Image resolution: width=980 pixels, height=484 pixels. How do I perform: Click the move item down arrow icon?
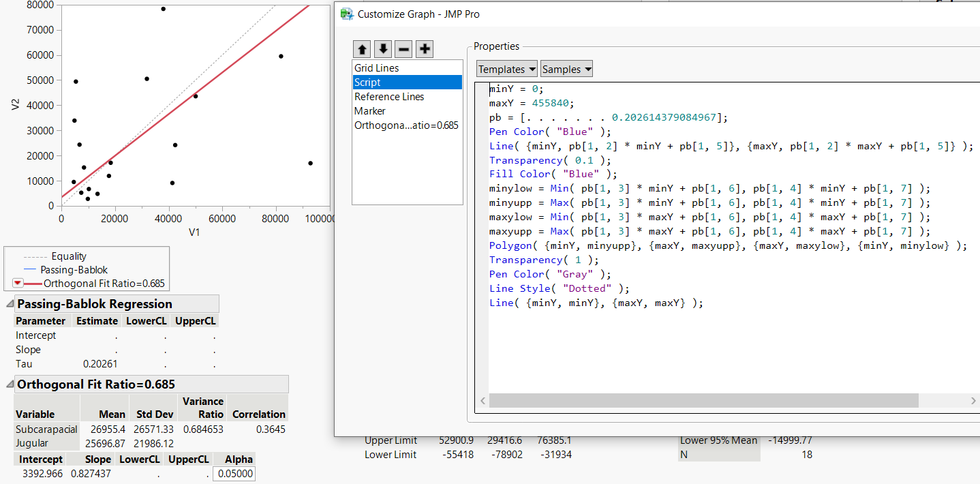point(383,48)
